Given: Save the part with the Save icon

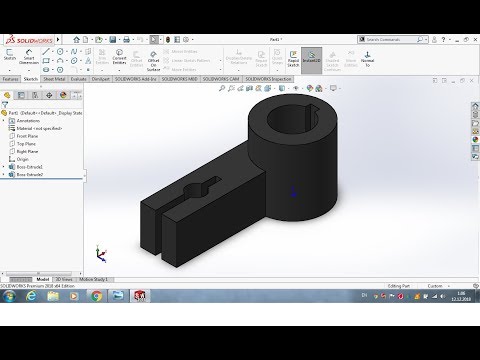Looking at the screenshot, I should click(x=113, y=40).
